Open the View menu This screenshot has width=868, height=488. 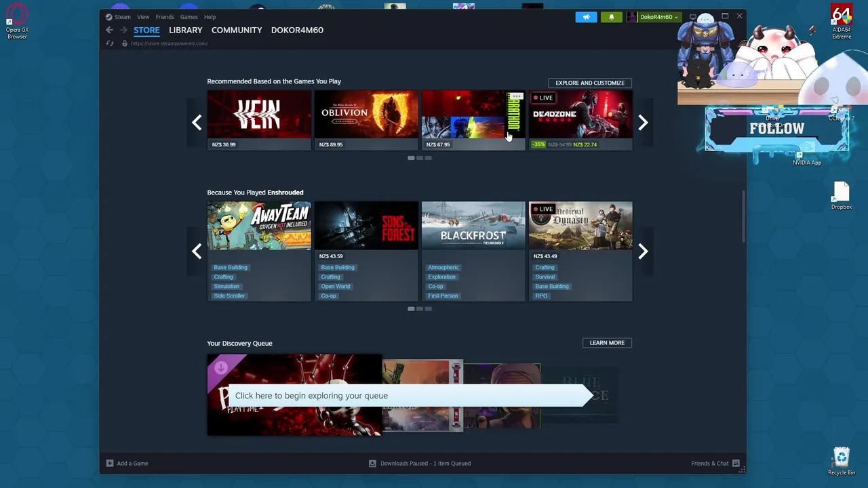tap(143, 17)
